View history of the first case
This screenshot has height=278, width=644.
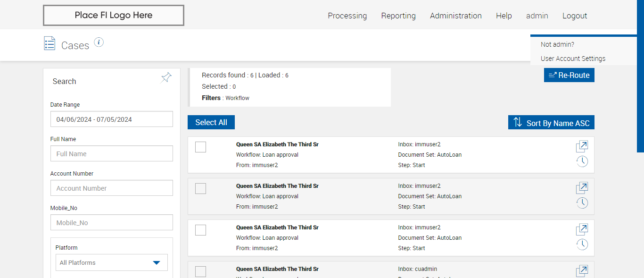pos(582,161)
